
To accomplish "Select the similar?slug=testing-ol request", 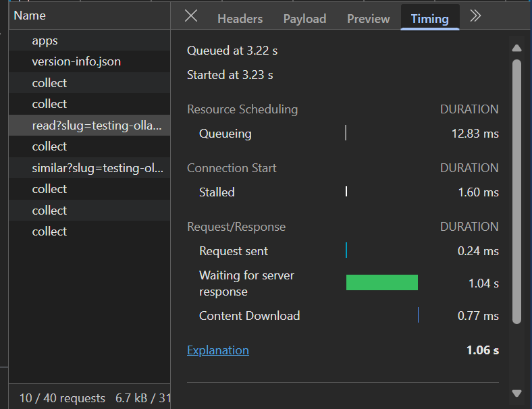I will pyautogui.click(x=97, y=168).
